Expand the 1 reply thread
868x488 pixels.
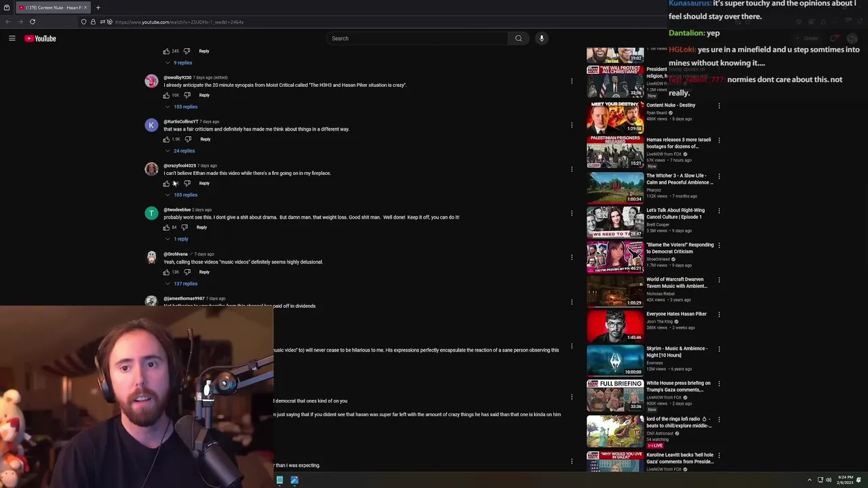(177, 239)
